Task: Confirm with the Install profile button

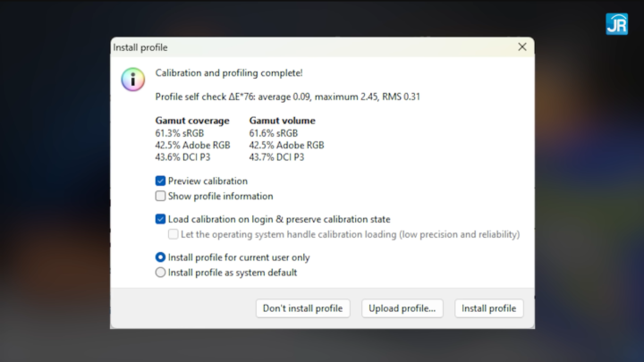Action: tap(488, 308)
